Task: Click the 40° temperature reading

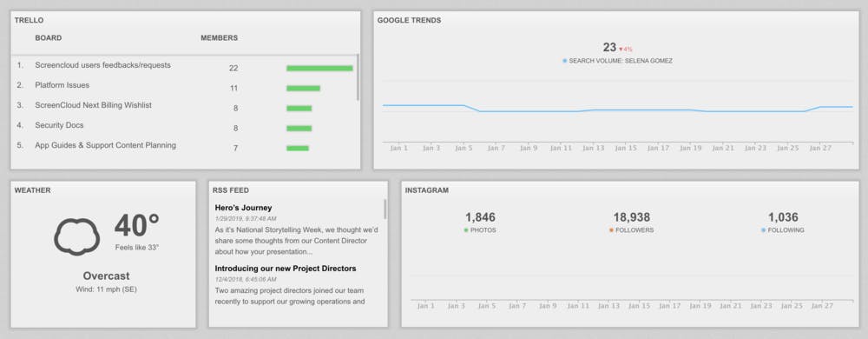Action: [x=137, y=225]
